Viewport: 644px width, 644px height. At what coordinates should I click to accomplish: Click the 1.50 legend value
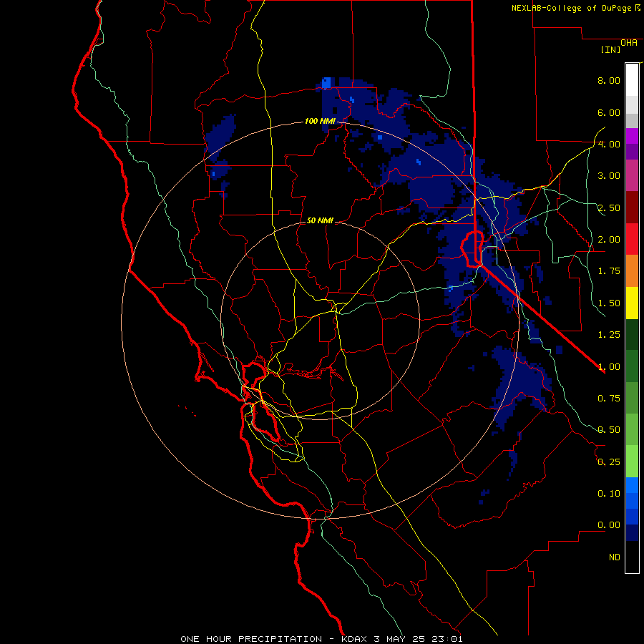click(x=609, y=303)
